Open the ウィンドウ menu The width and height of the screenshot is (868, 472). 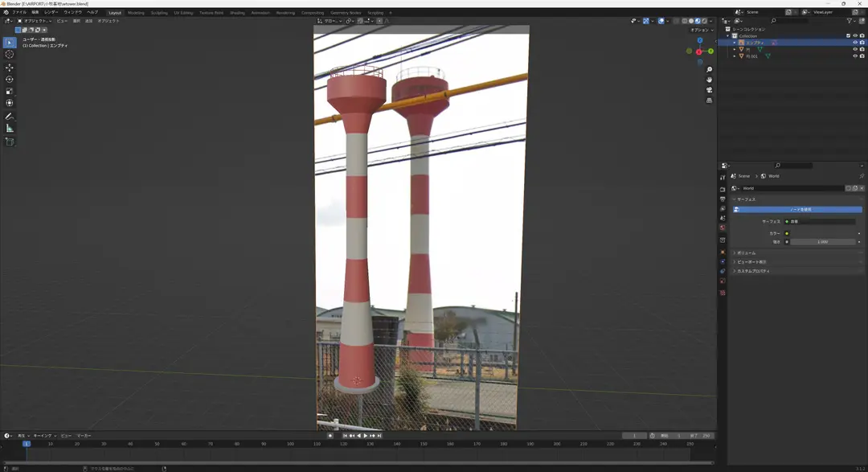pos(72,12)
